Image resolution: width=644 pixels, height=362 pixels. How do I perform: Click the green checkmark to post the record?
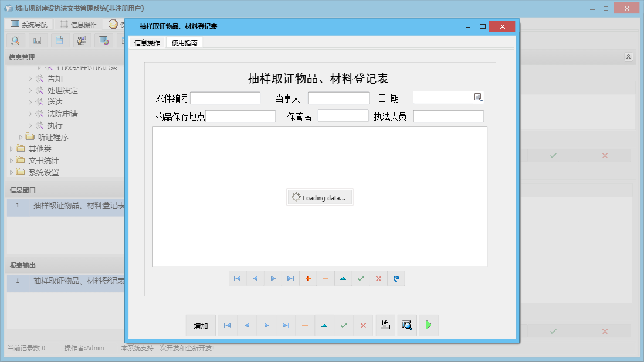pos(361,278)
